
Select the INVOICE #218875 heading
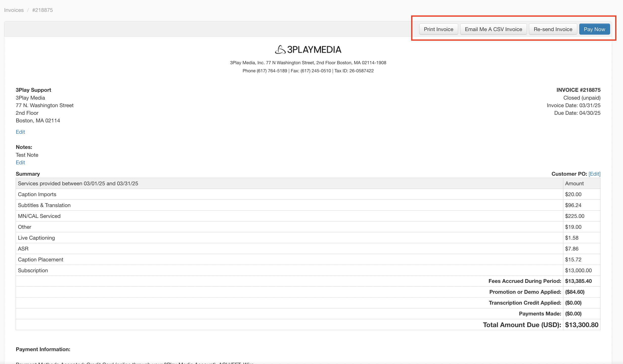click(579, 90)
